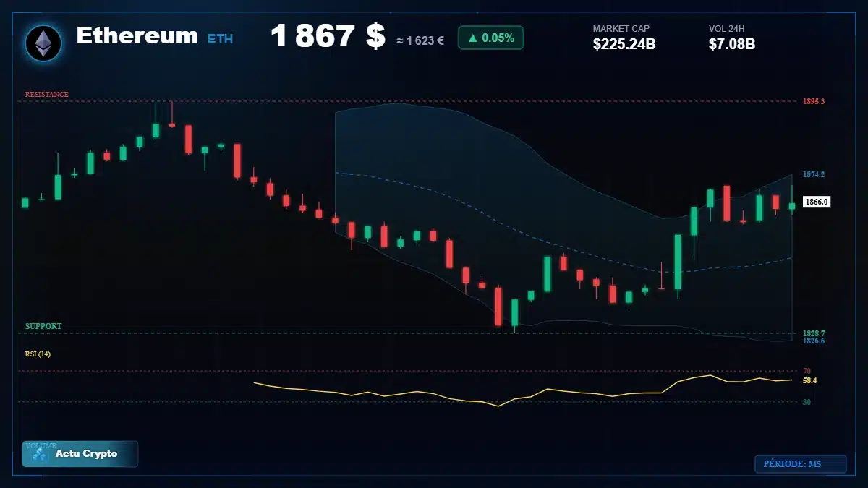Click the lower band value 1826.6
868x488 pixels.
(814, 341)
